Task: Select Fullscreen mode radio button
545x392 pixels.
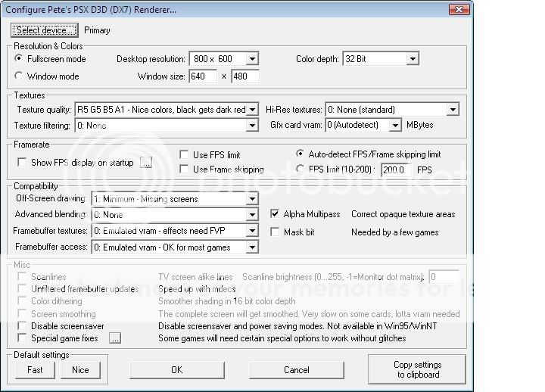Action: pyautogui.click(x=20, y=59)
